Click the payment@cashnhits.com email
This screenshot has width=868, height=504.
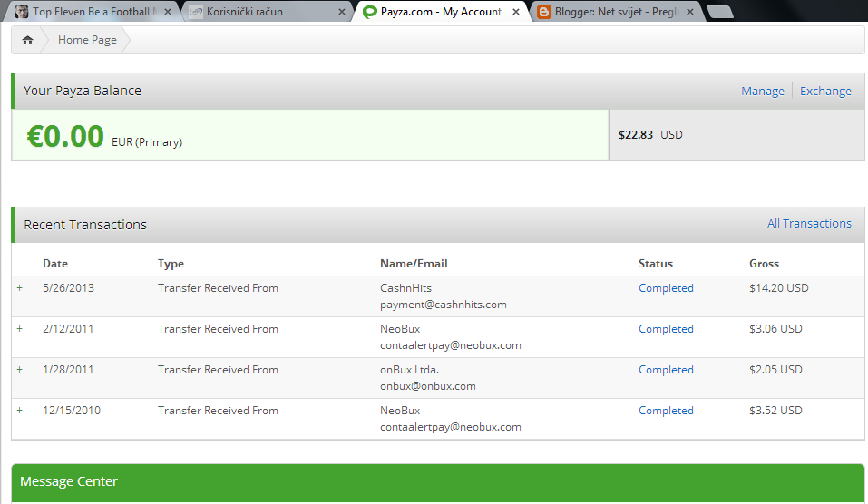click(443, 305)
